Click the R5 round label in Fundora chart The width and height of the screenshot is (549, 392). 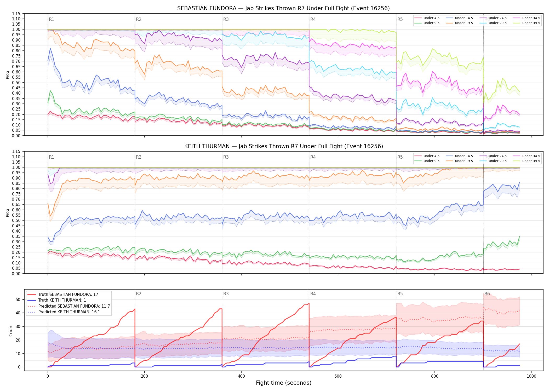pos(400,19)
